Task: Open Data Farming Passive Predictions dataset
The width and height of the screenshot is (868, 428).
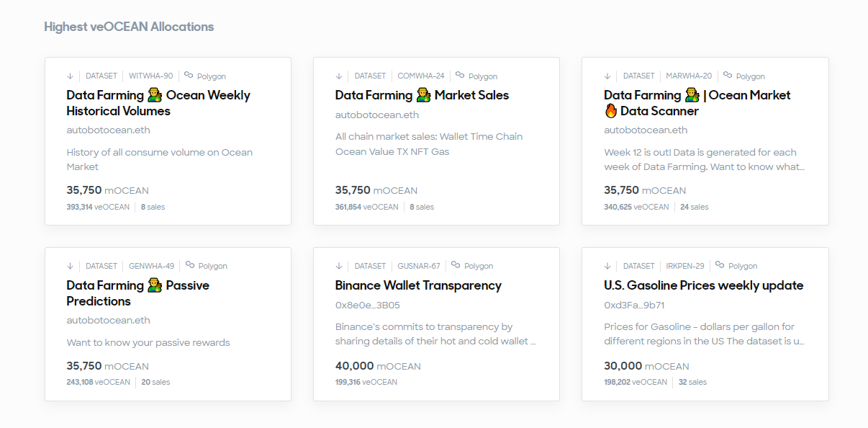Action: pos(137,293)
